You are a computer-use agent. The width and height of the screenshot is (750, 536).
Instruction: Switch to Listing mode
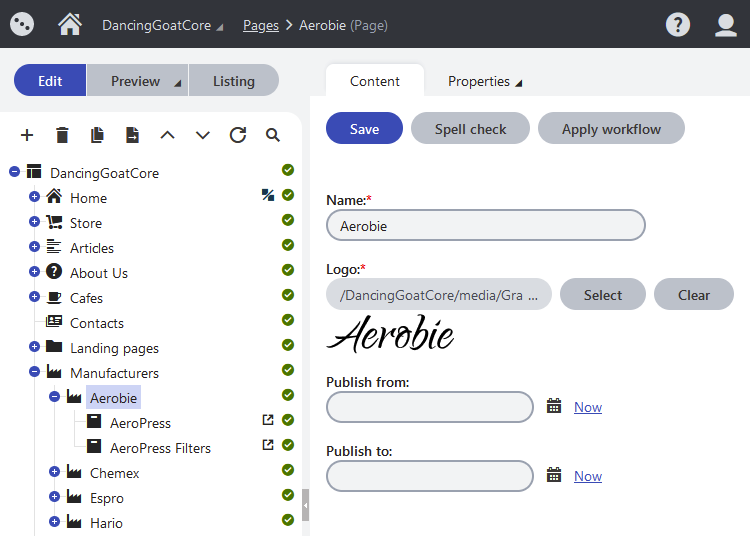tap(234, 80)
